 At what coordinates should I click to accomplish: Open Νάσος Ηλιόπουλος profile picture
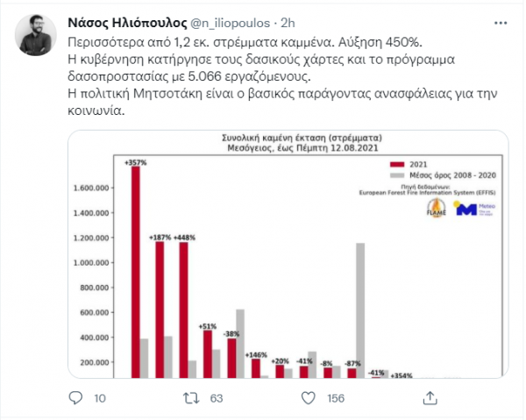36,35
